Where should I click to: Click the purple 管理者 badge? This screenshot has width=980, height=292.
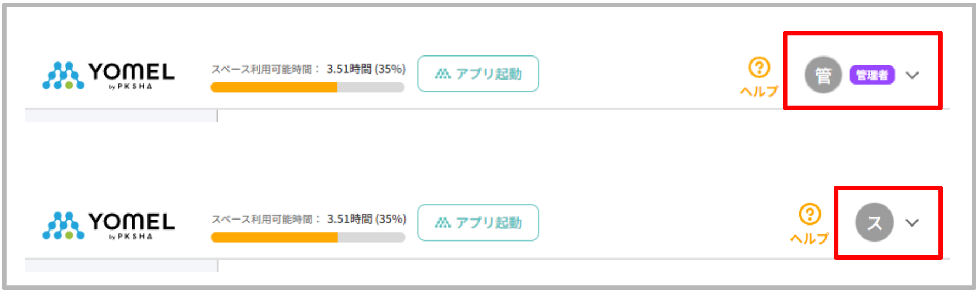[871, 75]
